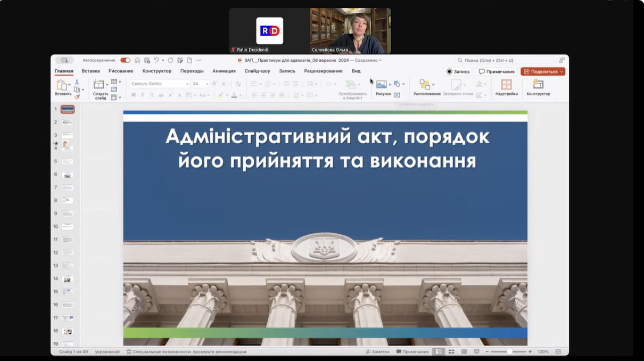Image resolution: width=644 pixels, height=361 pixels.
Task: Switch to slide sorter view icon
Action: [451, 352]
